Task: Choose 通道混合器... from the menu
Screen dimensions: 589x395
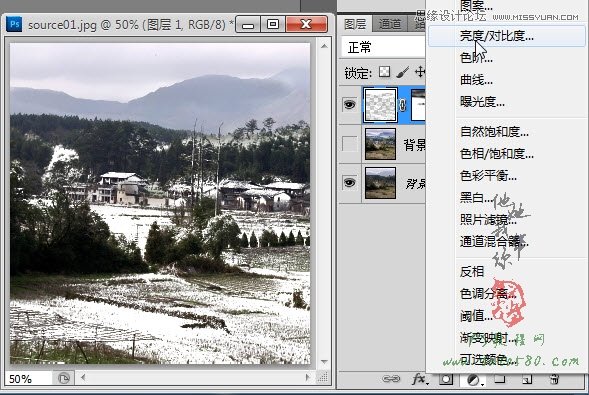Action: tap(494, 241)
